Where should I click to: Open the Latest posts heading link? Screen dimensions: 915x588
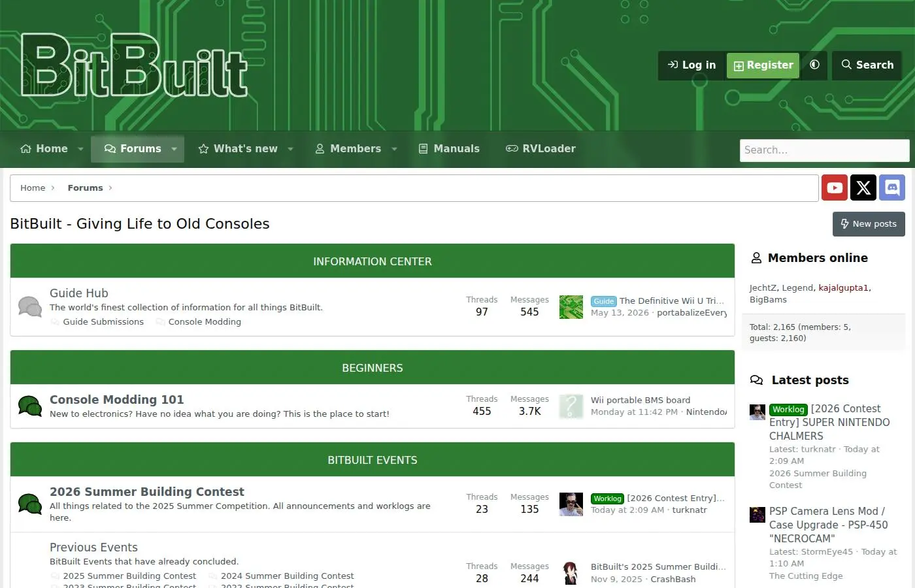[x=810, y=380]
